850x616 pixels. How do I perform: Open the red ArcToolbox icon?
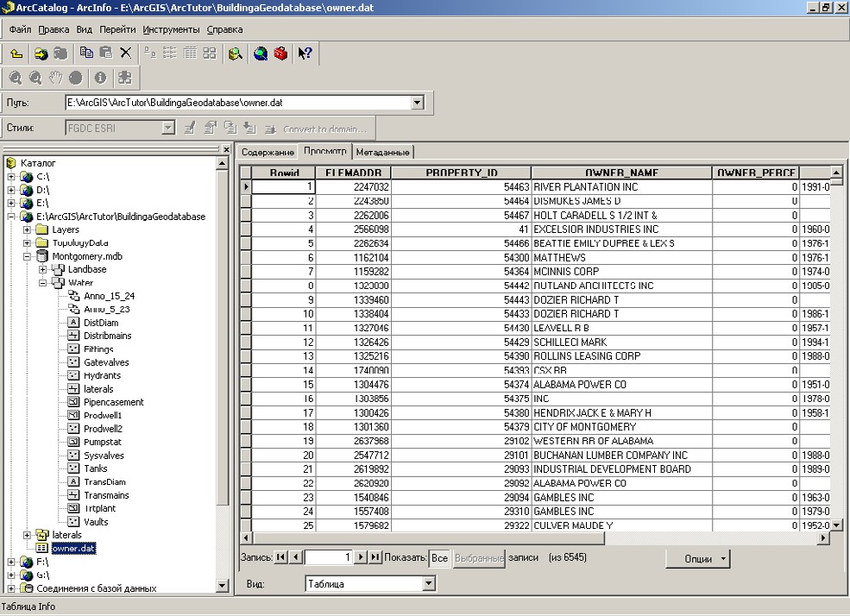[280, 53]
